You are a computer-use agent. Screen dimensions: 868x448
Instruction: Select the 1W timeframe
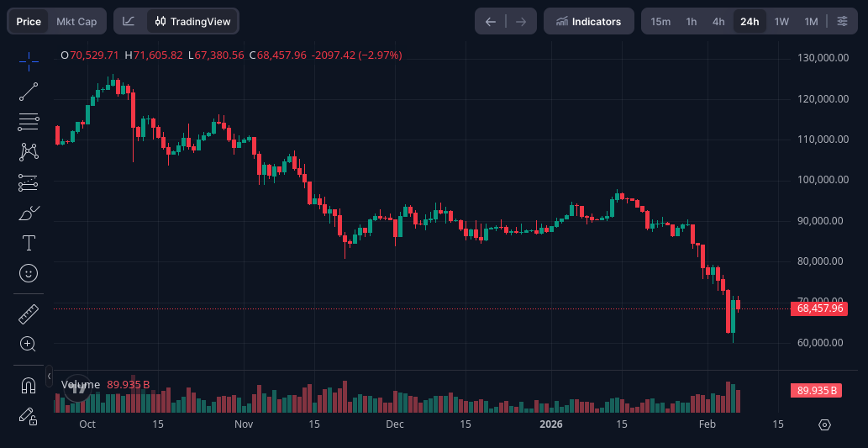(x=781, y=21)
